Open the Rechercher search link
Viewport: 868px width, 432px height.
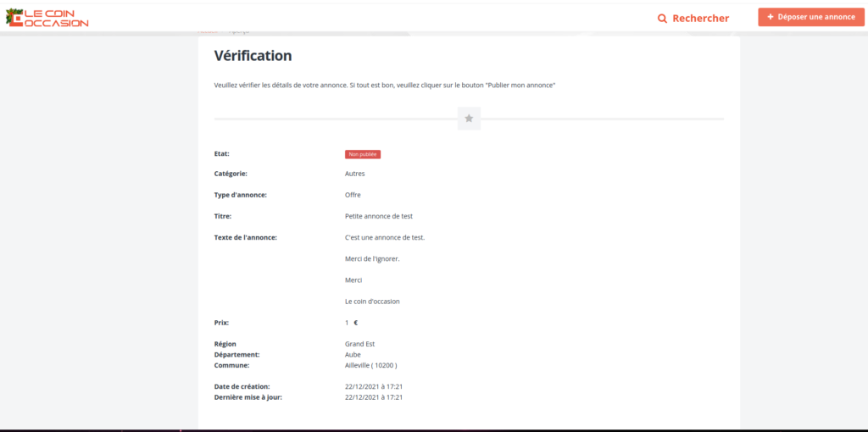[x=700, y=18]
